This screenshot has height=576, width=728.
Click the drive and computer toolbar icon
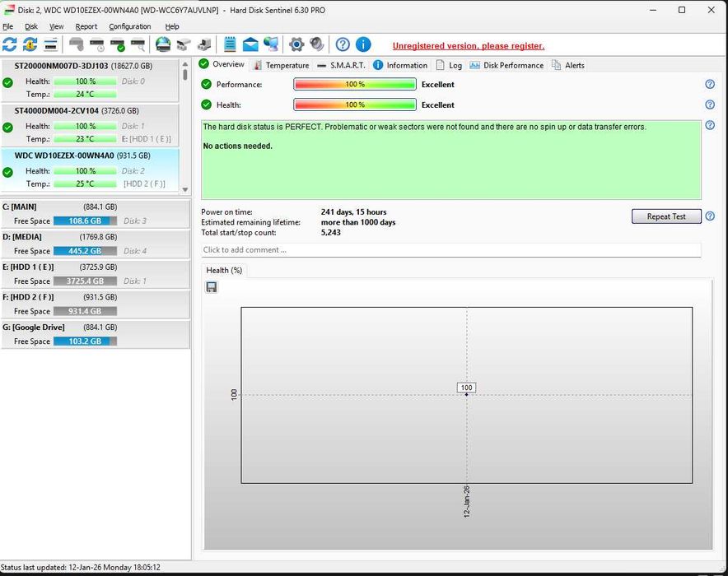pos(203,44)
